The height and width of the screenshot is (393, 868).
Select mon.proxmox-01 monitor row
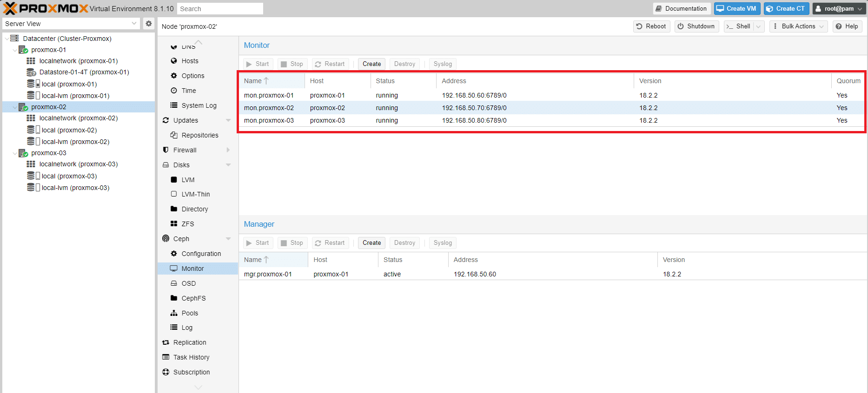click(552, 95)
